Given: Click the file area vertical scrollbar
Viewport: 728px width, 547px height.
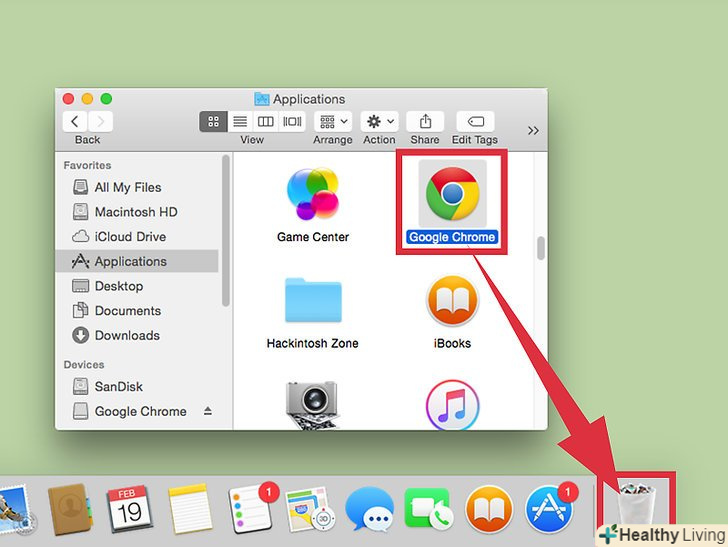Looking at the screenshot, I should coord(540,248).
